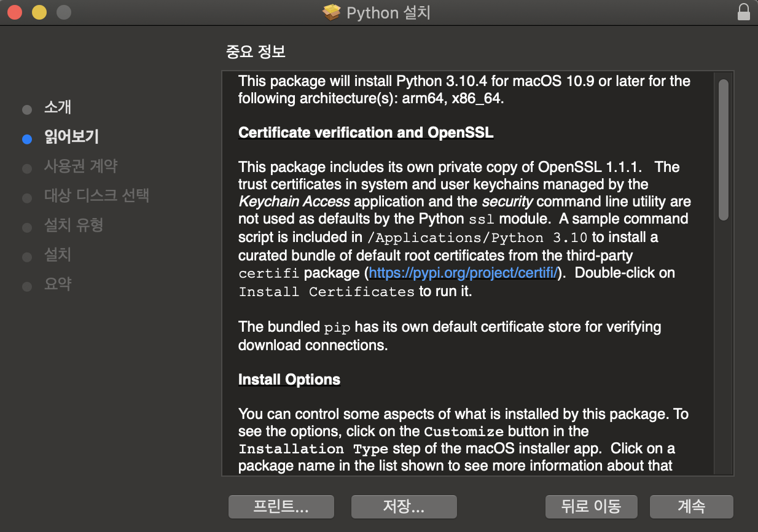Click the Install Certificates text
The image size is (758, 532).
pos(327,292)
